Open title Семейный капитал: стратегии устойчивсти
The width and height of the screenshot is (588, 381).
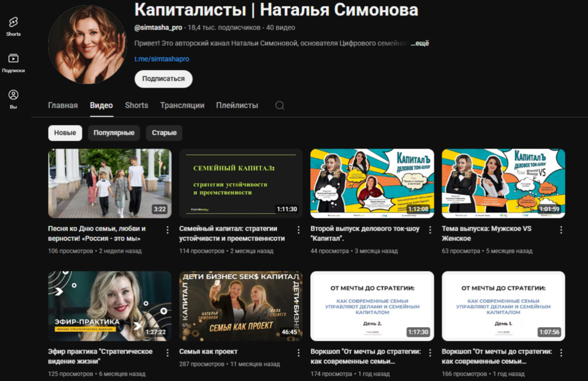(x=232, y=233)
